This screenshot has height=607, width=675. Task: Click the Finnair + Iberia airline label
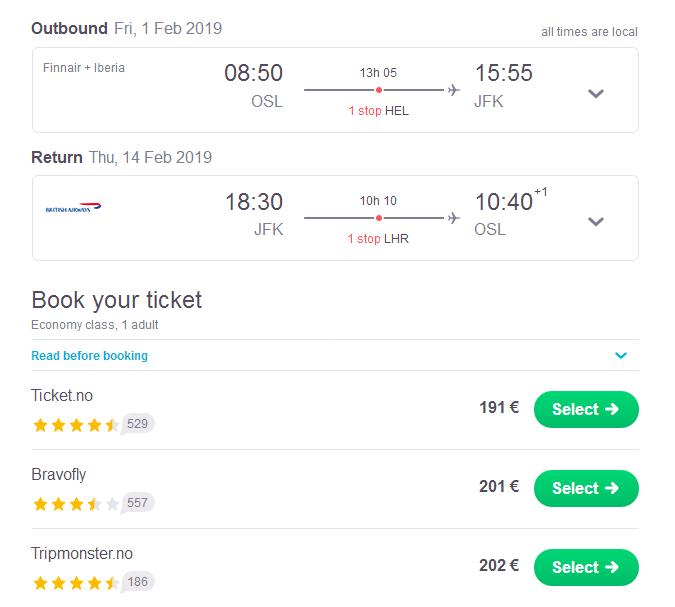pyautogui.click(x=84, y=68)
